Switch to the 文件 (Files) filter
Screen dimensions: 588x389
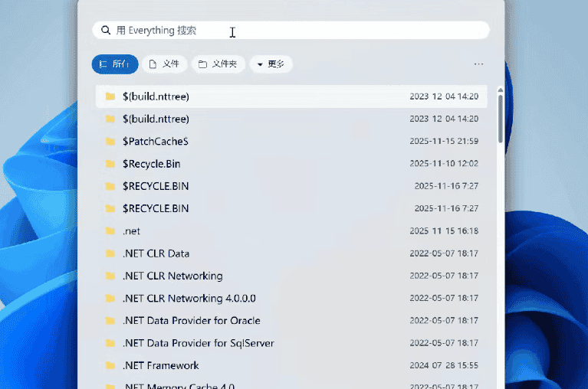click(164, 64)
